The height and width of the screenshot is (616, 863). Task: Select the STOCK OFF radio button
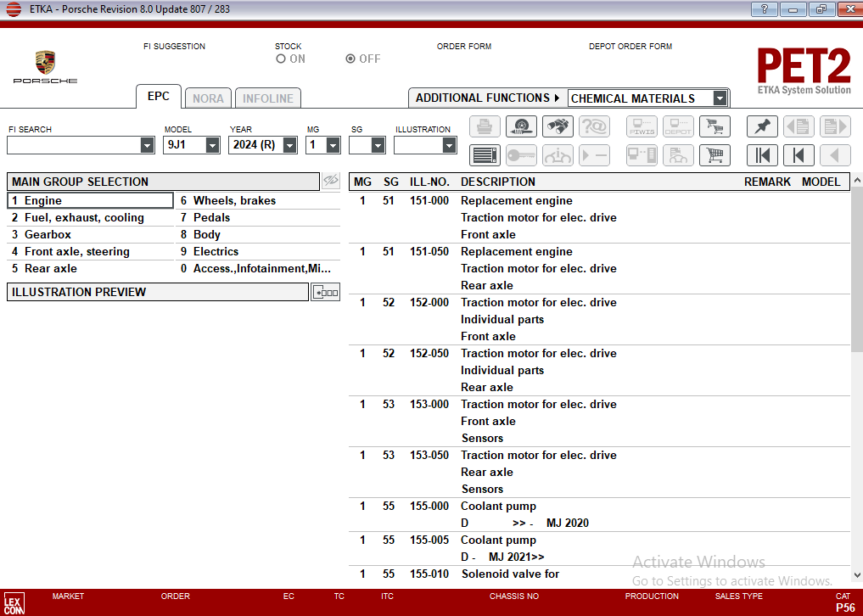click(x=350, y=59)
